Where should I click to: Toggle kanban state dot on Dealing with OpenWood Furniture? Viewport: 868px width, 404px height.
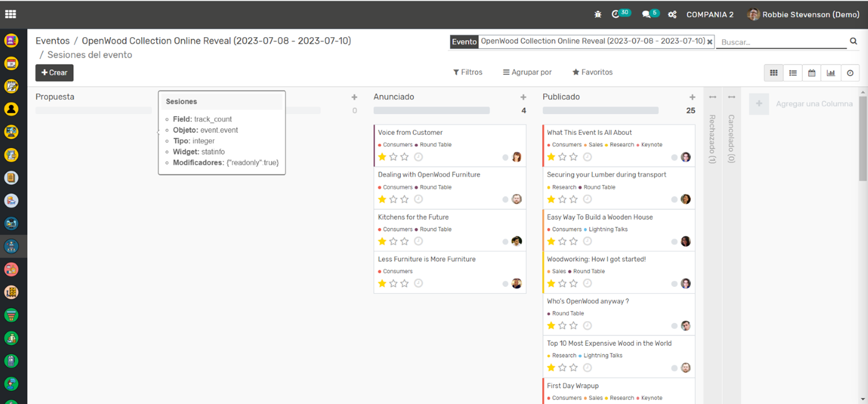(x=505, y=199)
